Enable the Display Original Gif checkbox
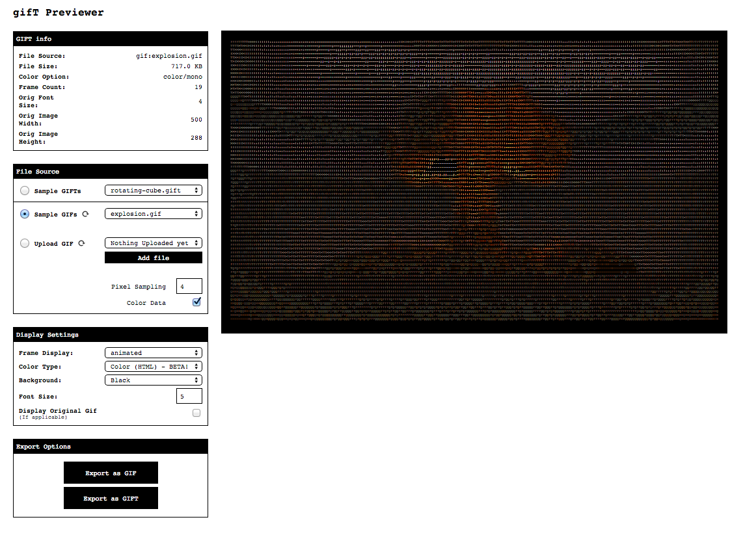The image size is (756, 537). click(x=196, y=413)
